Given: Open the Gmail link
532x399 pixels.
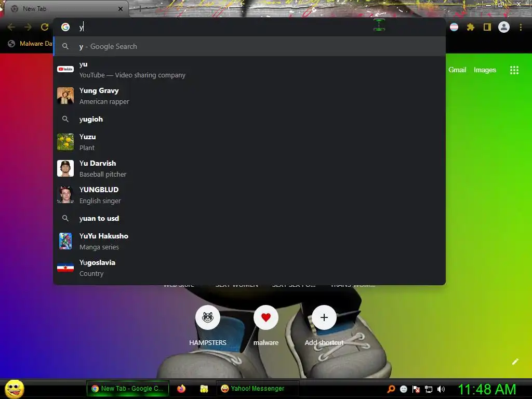Looking at the screenshot, I should [x=457, y=70].
